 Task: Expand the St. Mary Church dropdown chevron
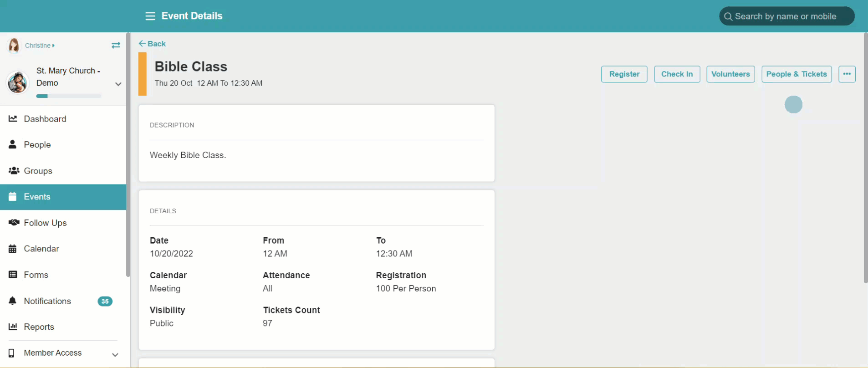[x=118, y=84]
